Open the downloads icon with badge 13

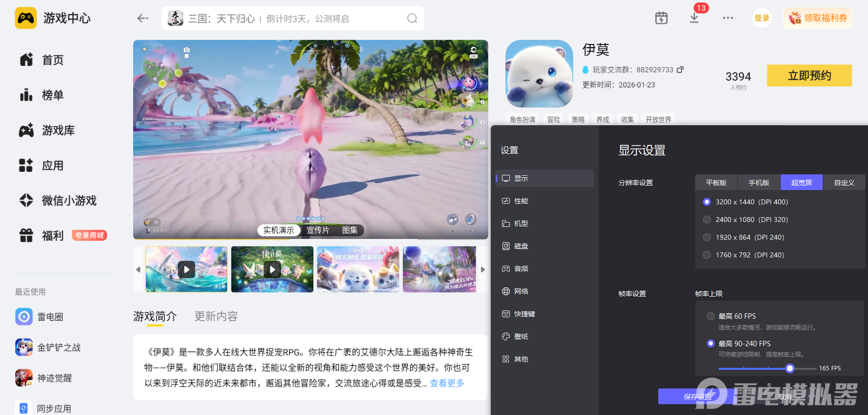pos(695,18)
